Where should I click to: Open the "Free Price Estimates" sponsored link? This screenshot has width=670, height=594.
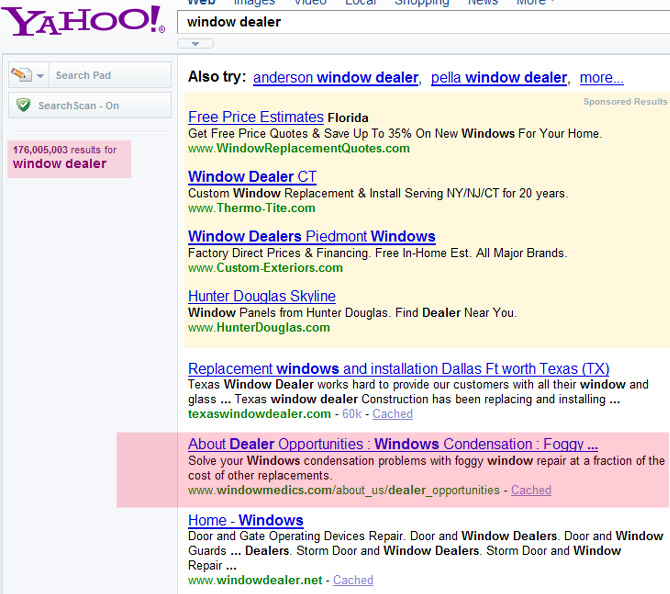(256, 117)
